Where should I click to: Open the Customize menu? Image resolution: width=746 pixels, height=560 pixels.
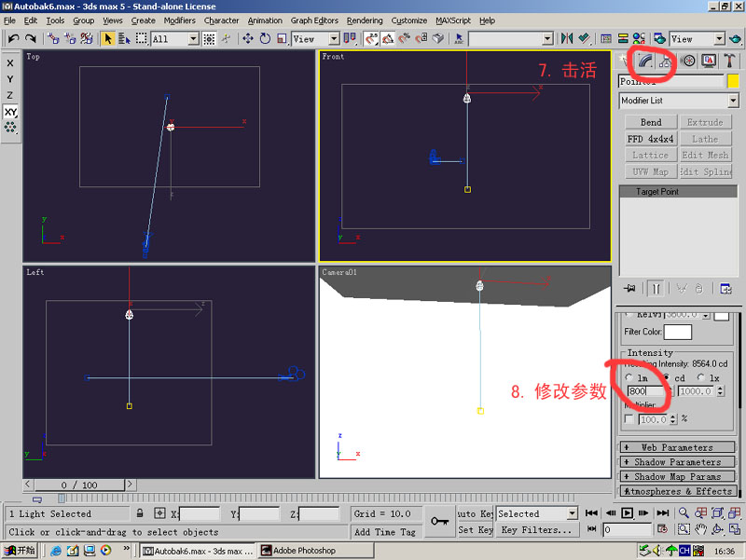[x=409, y=20]
